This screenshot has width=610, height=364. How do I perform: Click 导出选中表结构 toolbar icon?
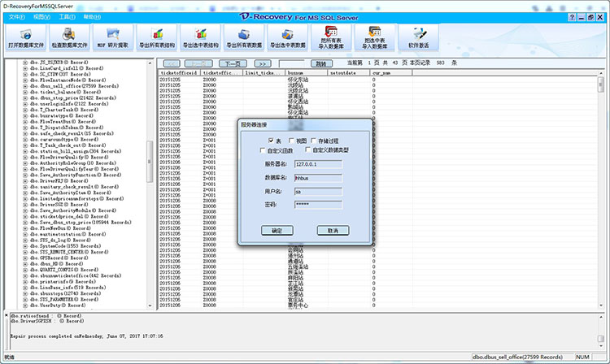pos(201,38)
